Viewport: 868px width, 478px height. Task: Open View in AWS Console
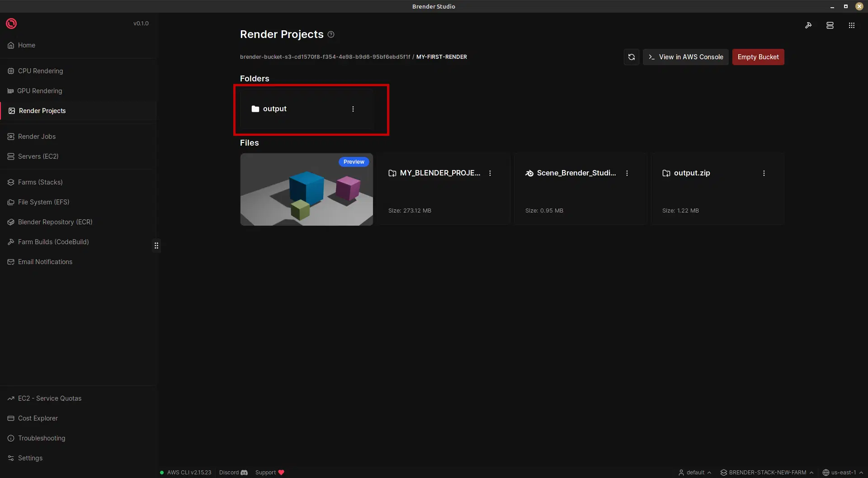pos(685,57)
